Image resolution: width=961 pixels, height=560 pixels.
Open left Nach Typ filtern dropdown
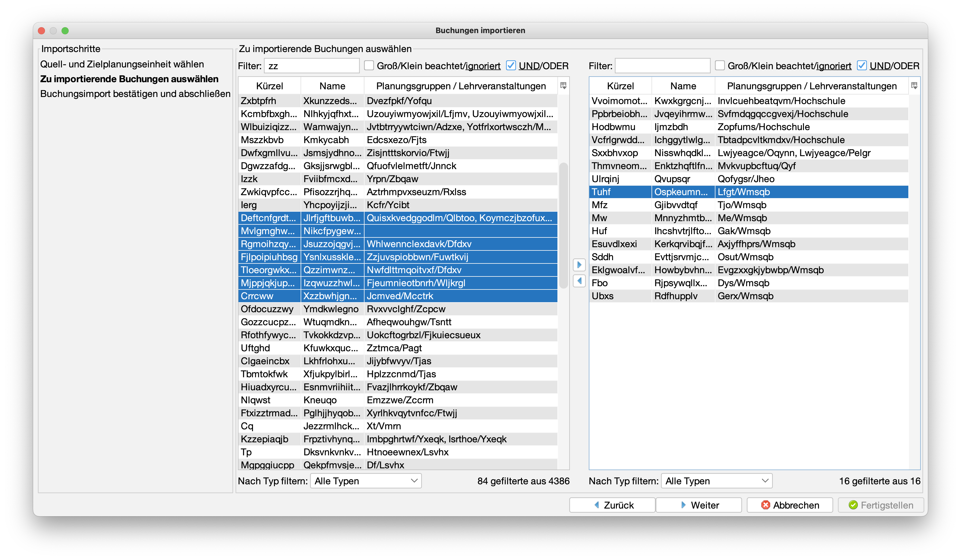pos(366,481)
